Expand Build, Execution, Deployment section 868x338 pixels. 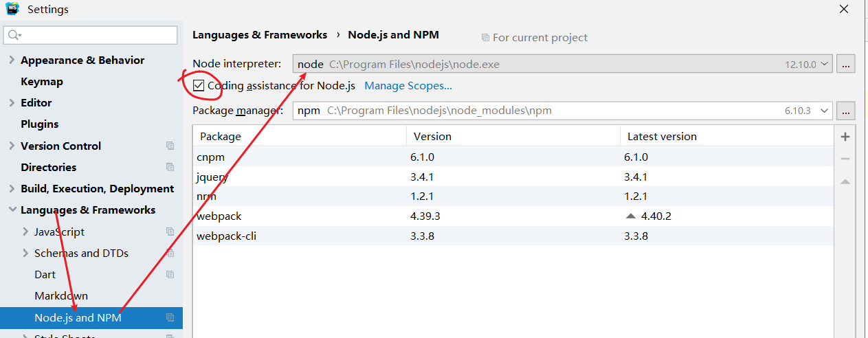point(12,188)
